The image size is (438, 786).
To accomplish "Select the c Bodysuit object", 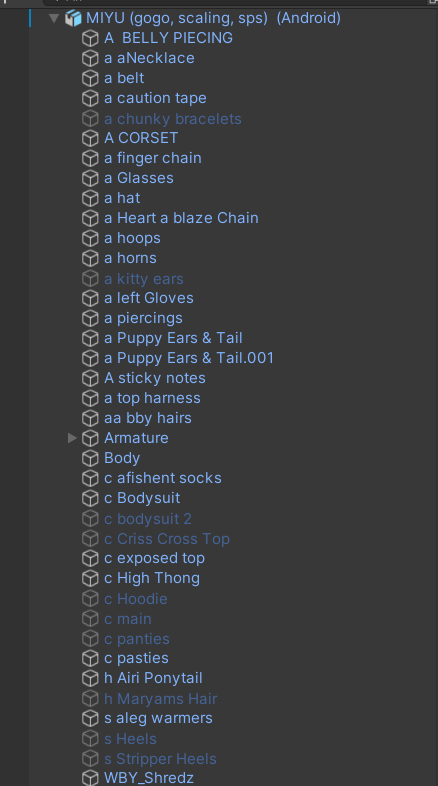I will pyautogui.click(x=142, y=498).
